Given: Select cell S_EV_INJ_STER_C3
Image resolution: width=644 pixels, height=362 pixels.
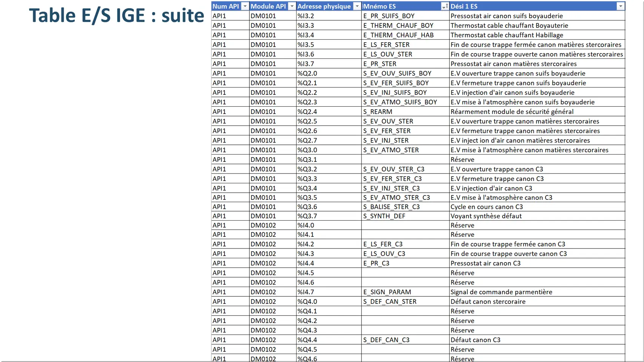Looking at the screenshot, I should pyautogui.click(x=405, y=188).
